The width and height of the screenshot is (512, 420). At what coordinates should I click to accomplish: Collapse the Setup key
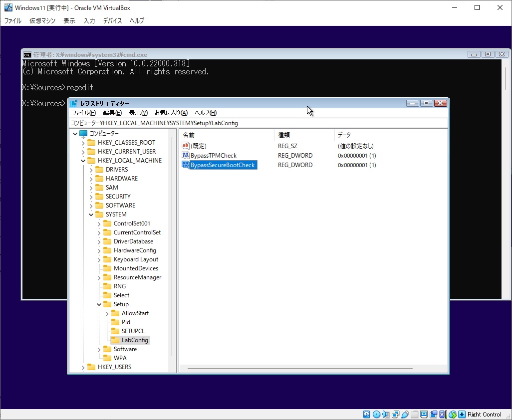[99, 304]
